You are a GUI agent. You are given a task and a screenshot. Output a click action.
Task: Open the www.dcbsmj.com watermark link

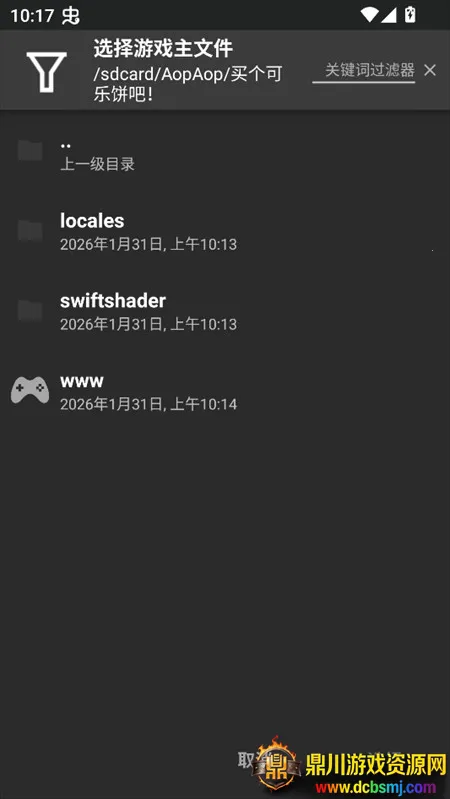(376, 787)
